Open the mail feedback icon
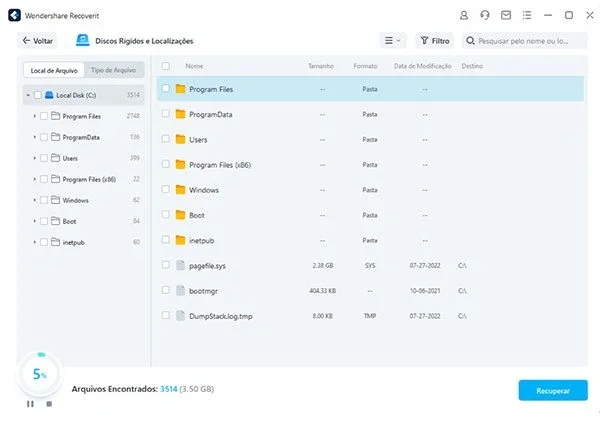This screenshot has height=423, width=600. [506, 15]
